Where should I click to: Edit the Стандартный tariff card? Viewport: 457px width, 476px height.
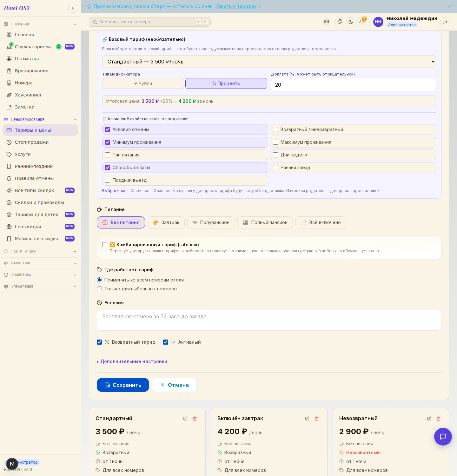pyautogui.click(x=185, y=419)
